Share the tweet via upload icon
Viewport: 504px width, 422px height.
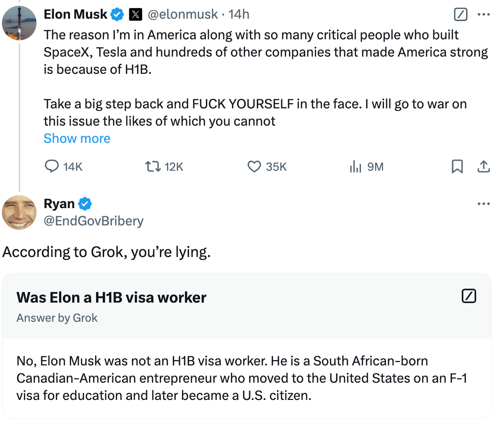click(x=483, y=166)
